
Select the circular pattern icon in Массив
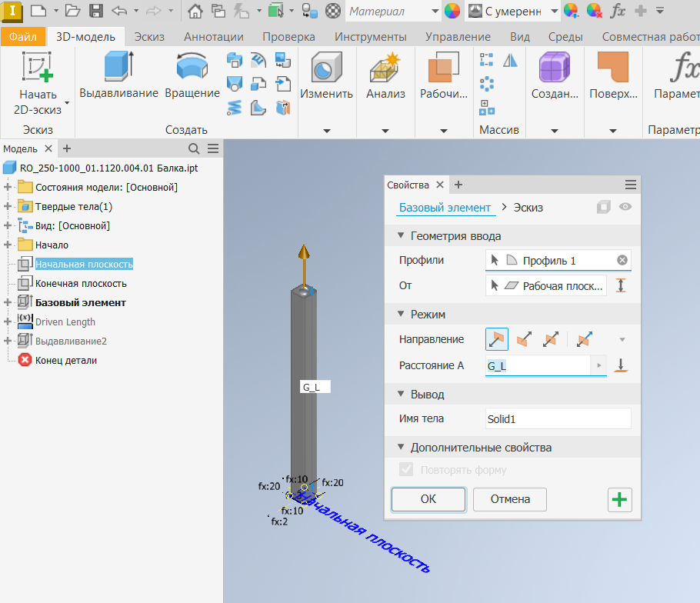point(486,84)
